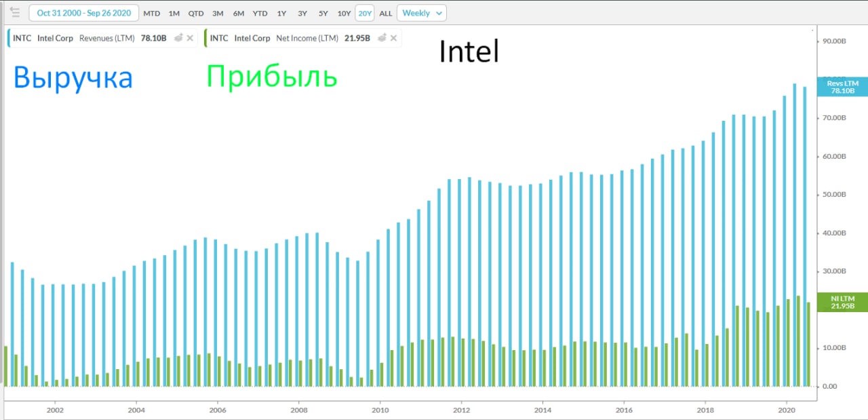Click the green color bar of Net Income legend
This screenshot has width=868, height=420.
[x=205, y=38]
